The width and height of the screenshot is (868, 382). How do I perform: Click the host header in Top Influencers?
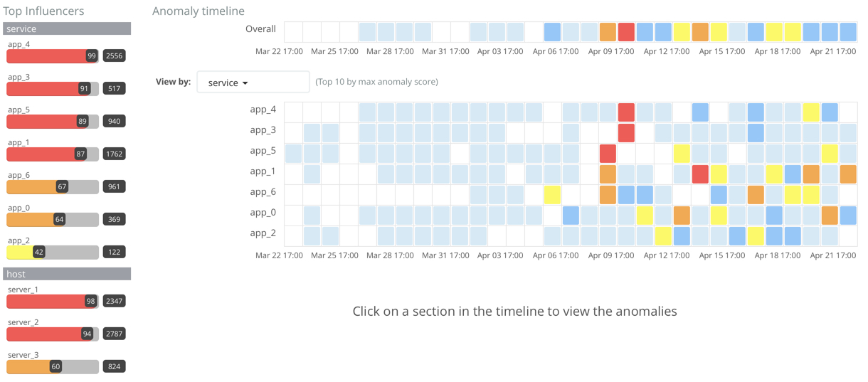point(67,274)
